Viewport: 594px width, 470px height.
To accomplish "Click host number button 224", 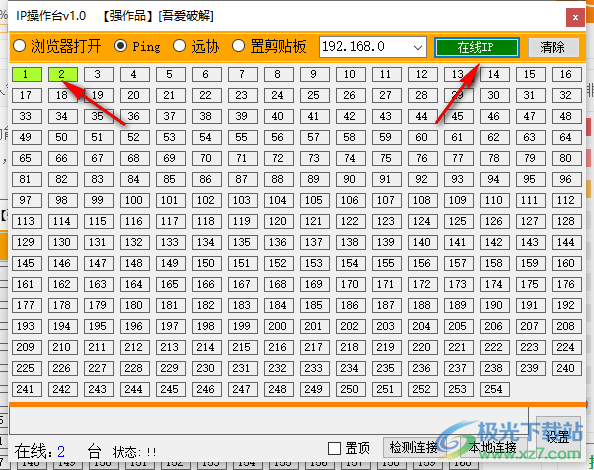I will [x=566, y=347].
